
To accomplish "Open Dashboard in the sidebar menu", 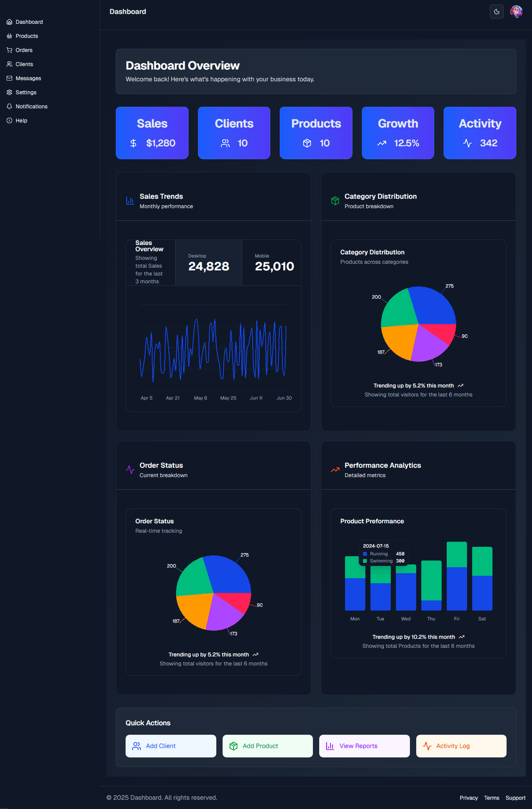I will (29, 22).
